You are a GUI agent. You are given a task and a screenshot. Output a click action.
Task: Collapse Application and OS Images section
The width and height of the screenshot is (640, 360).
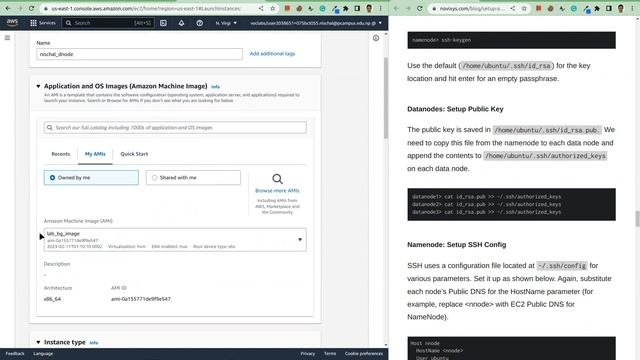point(38,86)
